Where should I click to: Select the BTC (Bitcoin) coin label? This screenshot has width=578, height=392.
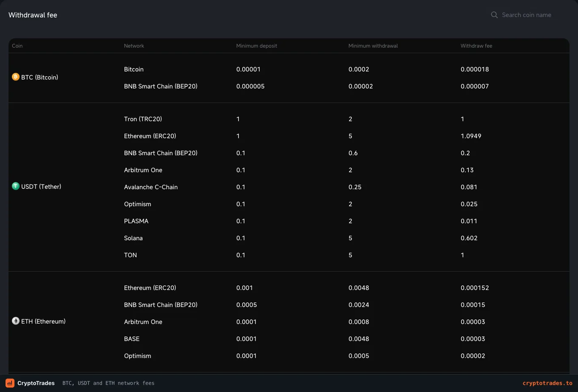pyautogui.click(x=40, y=77)
